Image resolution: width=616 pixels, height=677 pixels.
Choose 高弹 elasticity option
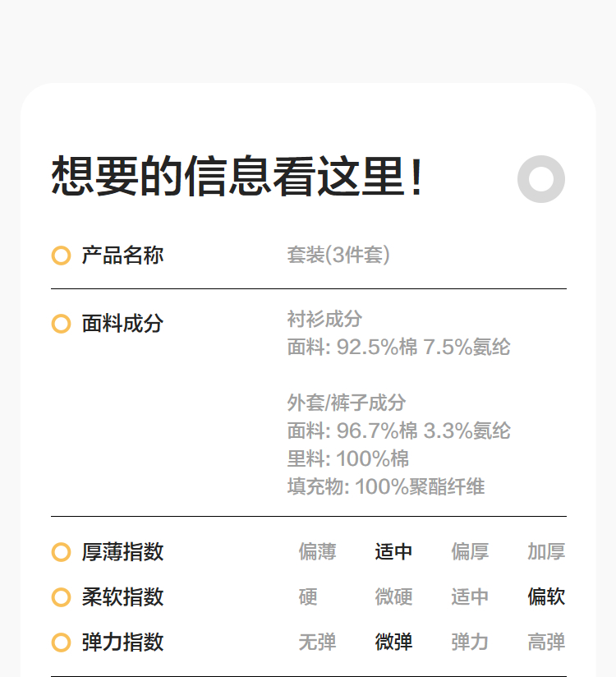tap(546, 642)
